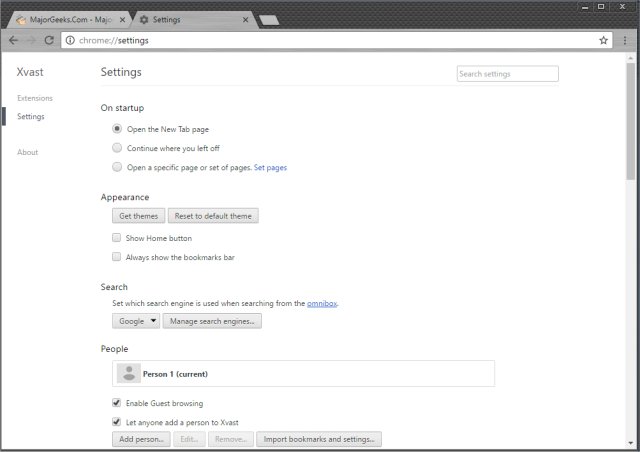Go to About in the sidebar
Screen dimensions: 640x452
point(28,152)
